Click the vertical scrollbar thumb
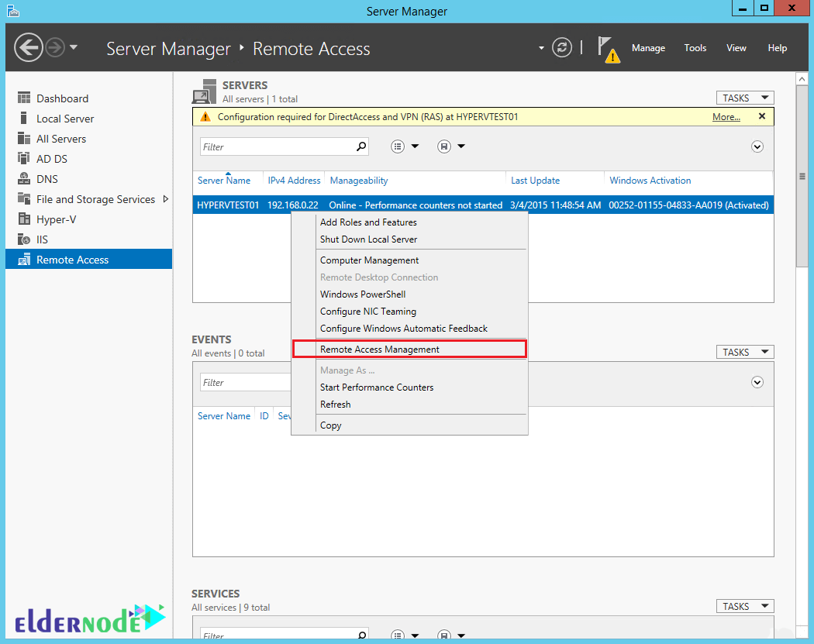814x644 pixels. click(802, 177)
